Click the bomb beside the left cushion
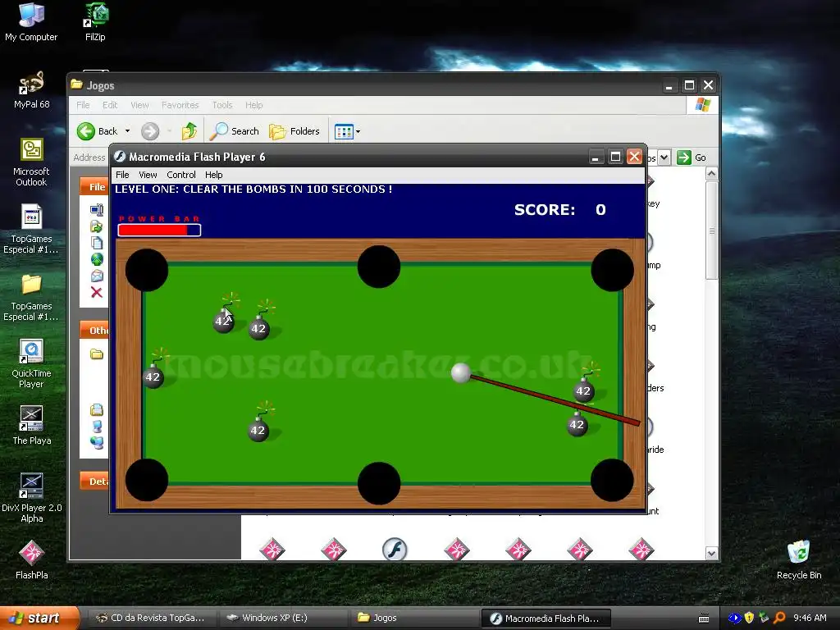The width and height of the screenshot is (840, 630). [153, 377]
